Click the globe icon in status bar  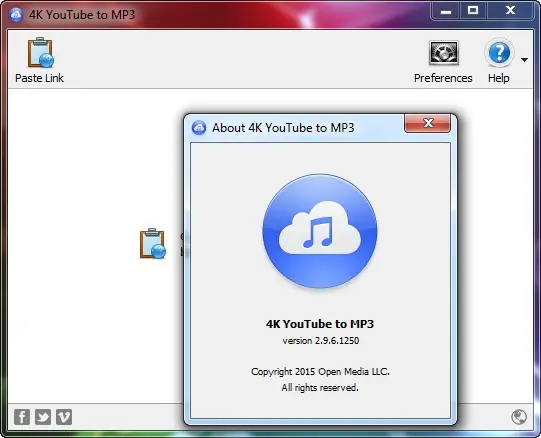click(519, 417)
